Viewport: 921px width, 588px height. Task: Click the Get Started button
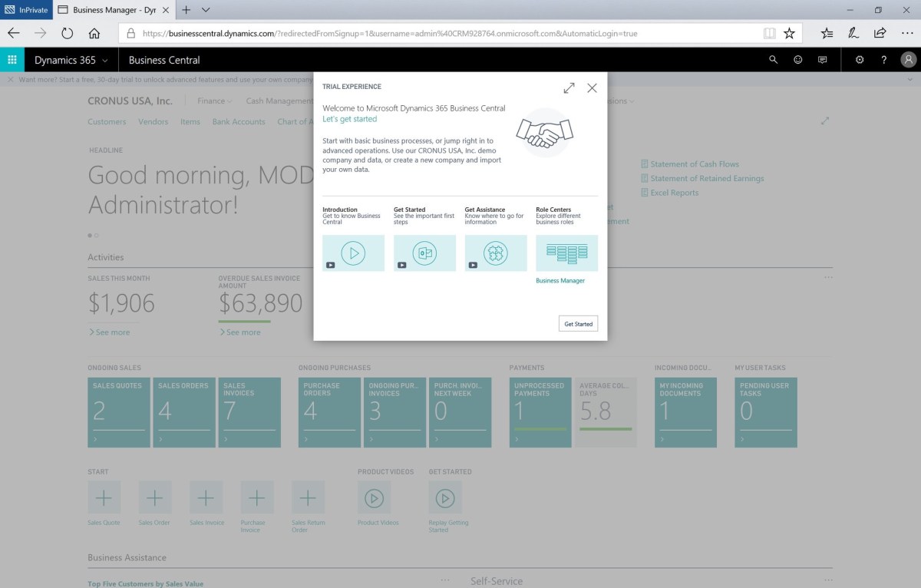coord(578,323)
